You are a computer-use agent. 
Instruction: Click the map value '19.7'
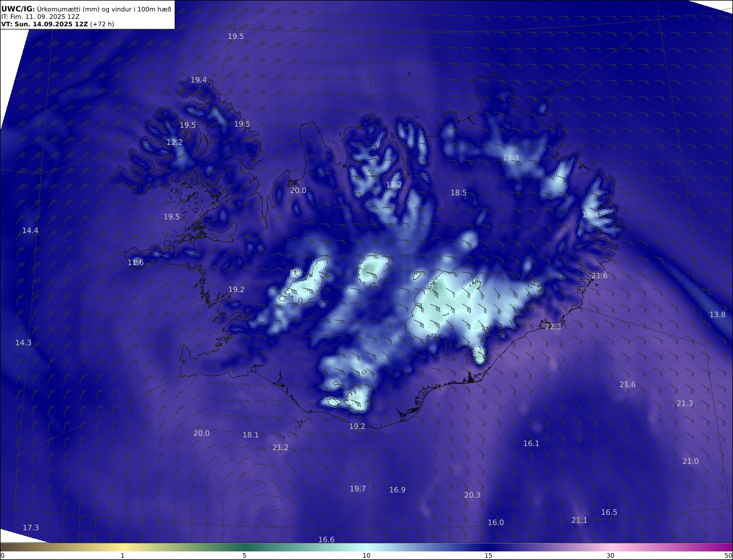tap(358, 489)
